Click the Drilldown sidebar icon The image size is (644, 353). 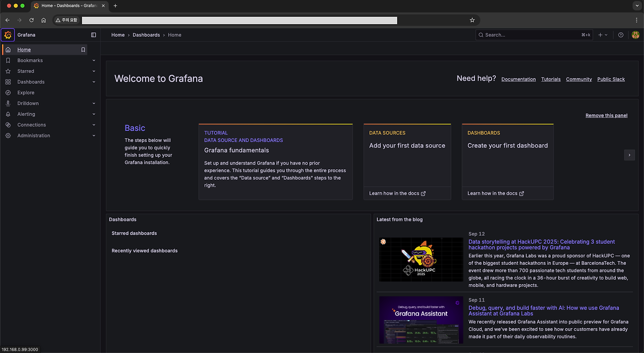(x=8, y=103)
